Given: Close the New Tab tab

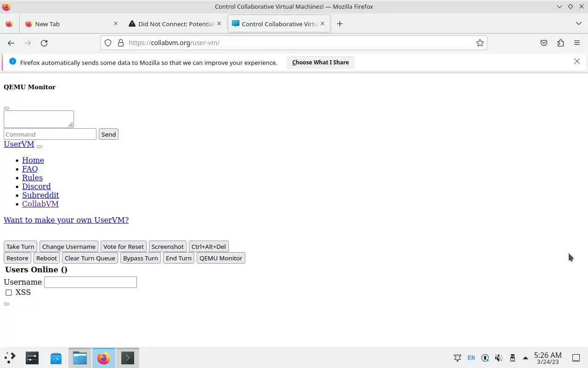Looking at the screenshot, I should coord(115,23).
